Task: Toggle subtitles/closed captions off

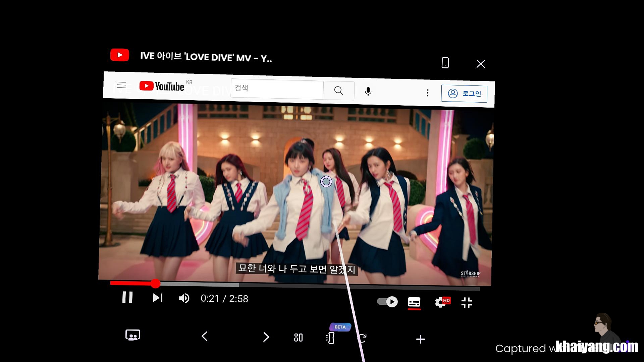Action: click(414, 302)
